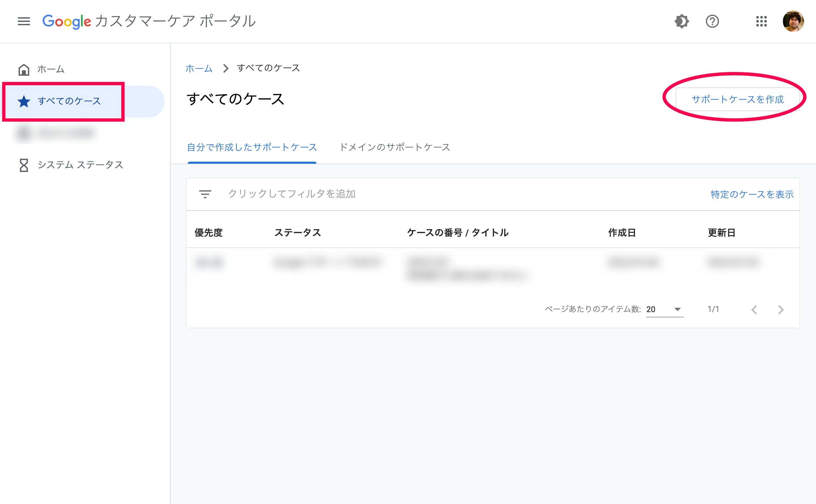Image resolution: width=816 pixels, height=504 pixels.
Task: Click カスタマーケア ポータル title text
Action: 176,21
